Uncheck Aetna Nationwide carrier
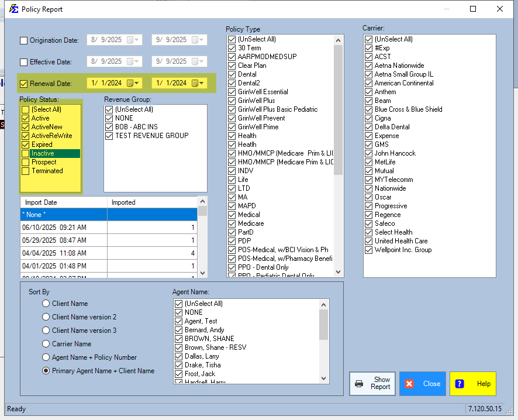Viewport: 518px width, 420px height. coord(368,66)
